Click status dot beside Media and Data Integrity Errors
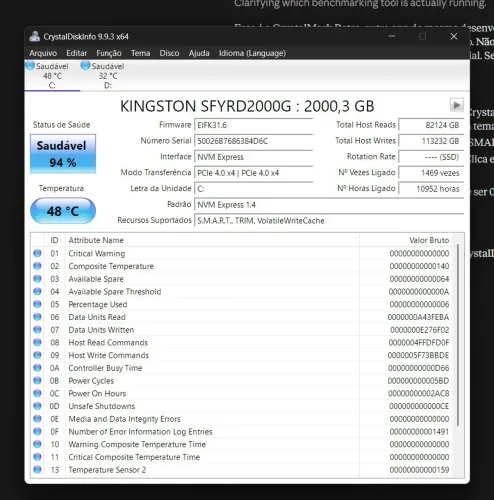The image size is (494, 500). point(37,419)
